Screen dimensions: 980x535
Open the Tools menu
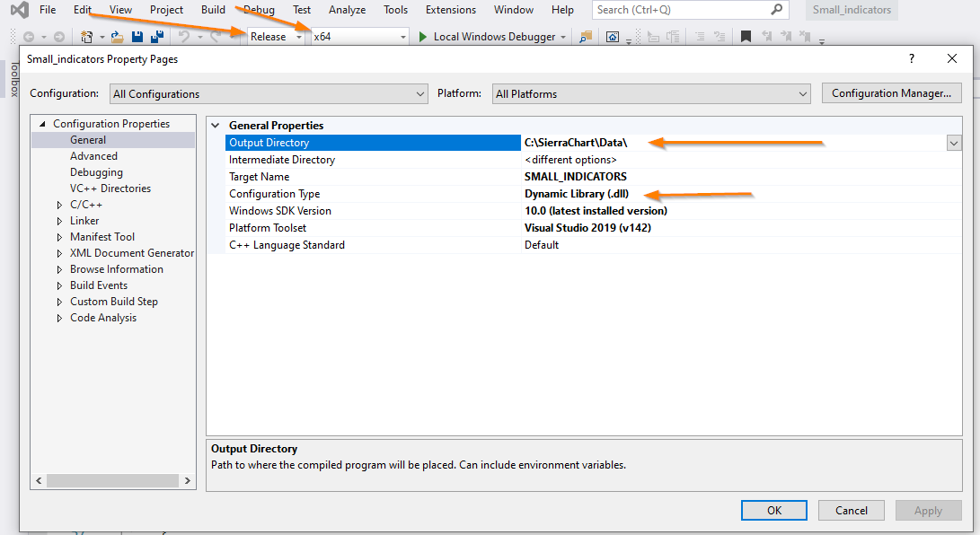[x=395, y=9]
